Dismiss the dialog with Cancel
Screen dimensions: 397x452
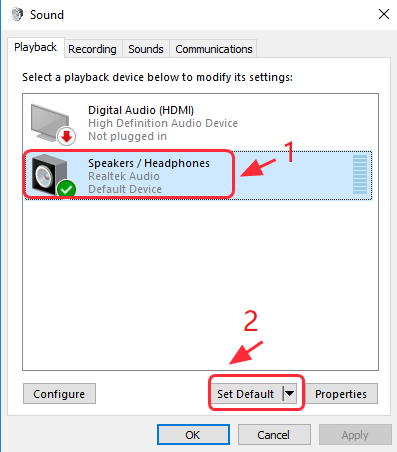click(274, 435)
